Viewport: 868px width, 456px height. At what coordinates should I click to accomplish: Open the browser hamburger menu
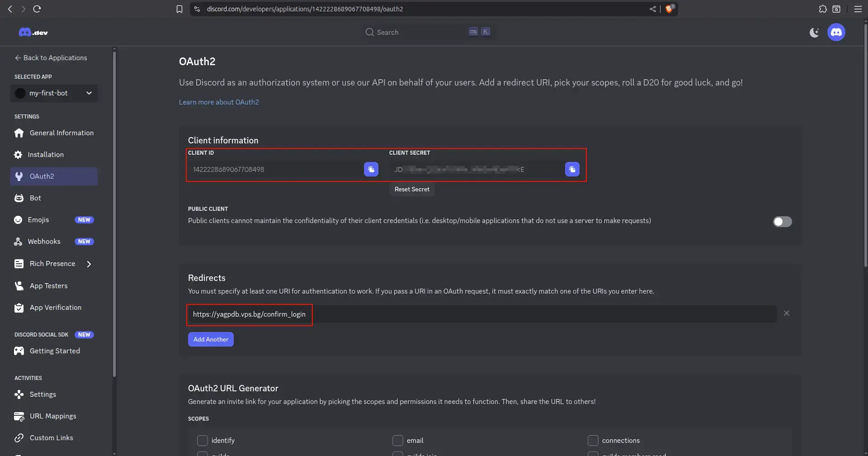tap(858, 9)
